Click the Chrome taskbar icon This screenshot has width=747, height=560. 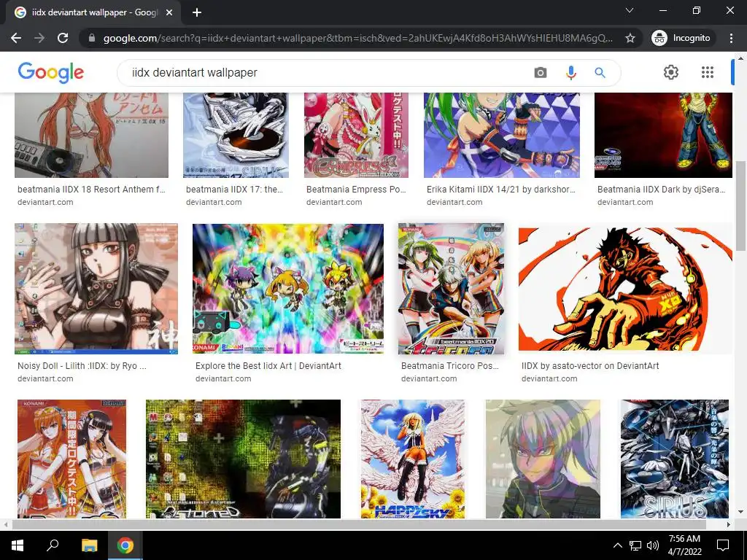pyautogui.click(x=125, y=545)
